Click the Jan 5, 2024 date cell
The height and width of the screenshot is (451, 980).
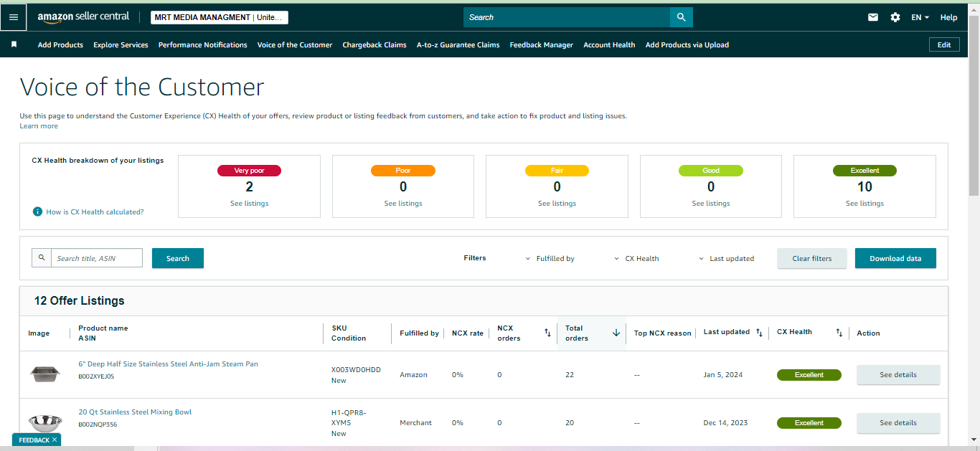[x=724, y=375]
